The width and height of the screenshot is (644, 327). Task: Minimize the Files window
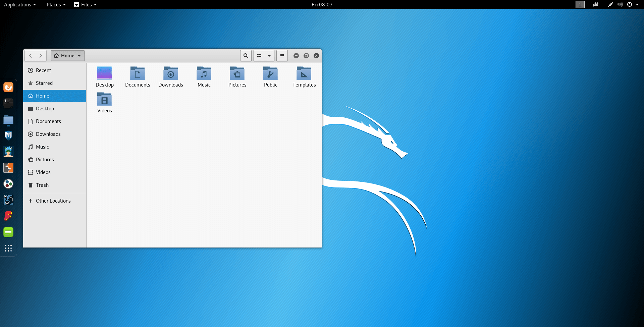(x=296, y=56)
